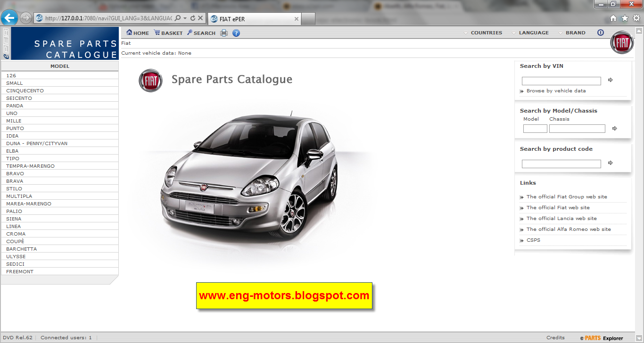Select the MAREA-MARENGO model
Image resolution: width=644 pixels, height=343 pixels.
pos(59,204)
